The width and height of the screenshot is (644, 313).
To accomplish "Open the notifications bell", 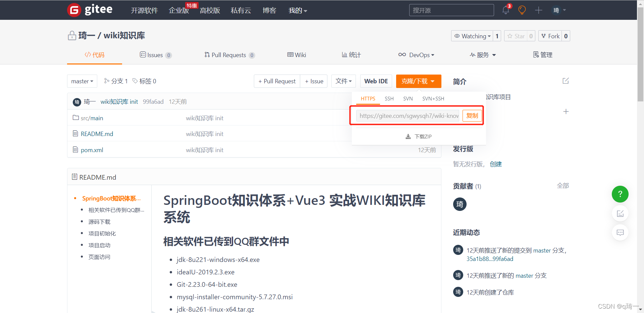I will tap(506, 10).
